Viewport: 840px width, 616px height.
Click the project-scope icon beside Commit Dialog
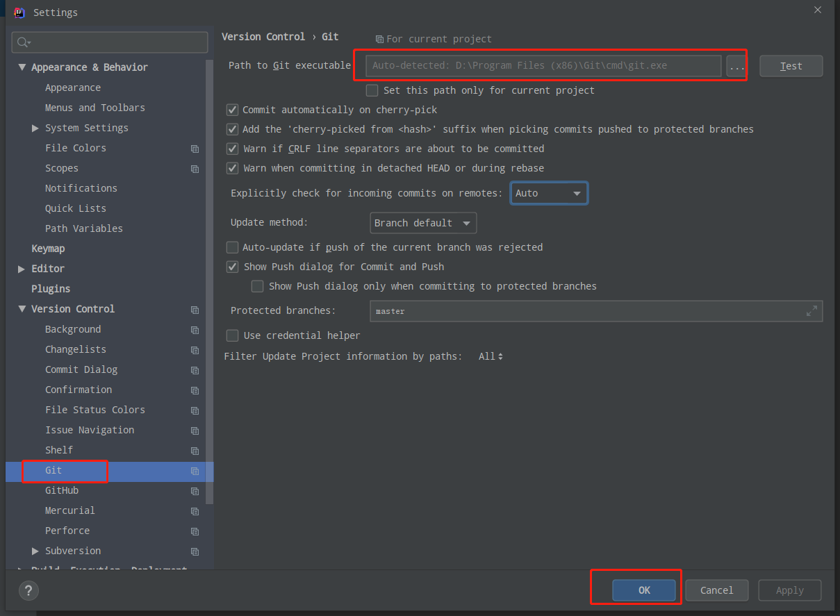coord(195,370)
